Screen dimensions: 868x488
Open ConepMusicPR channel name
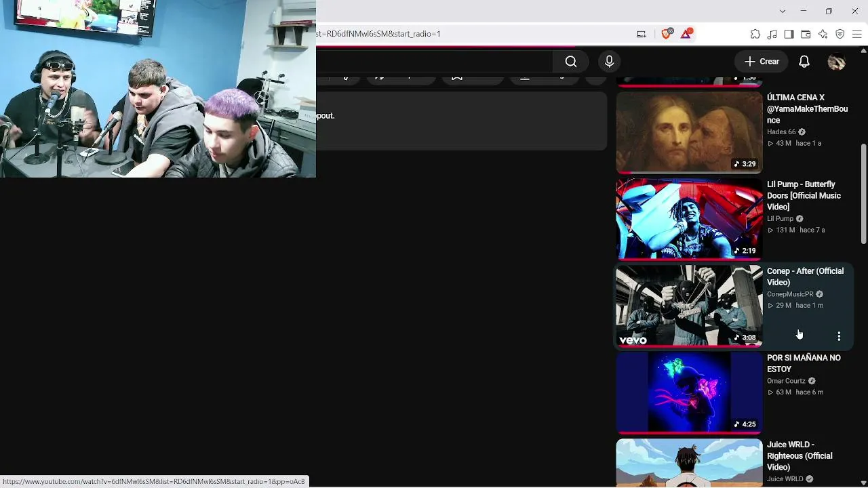790,294
